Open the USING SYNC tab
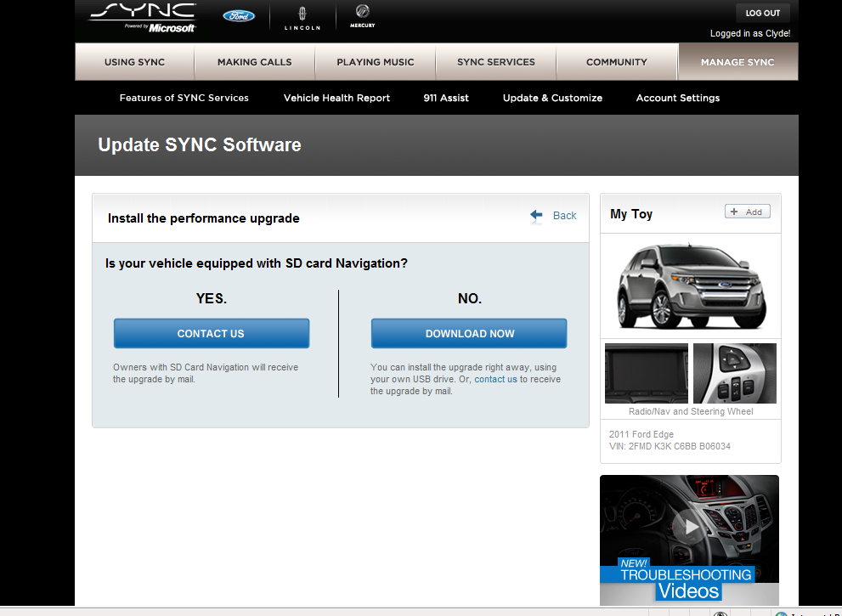Screen dimensions: 842x616 [x=135, y=62]
